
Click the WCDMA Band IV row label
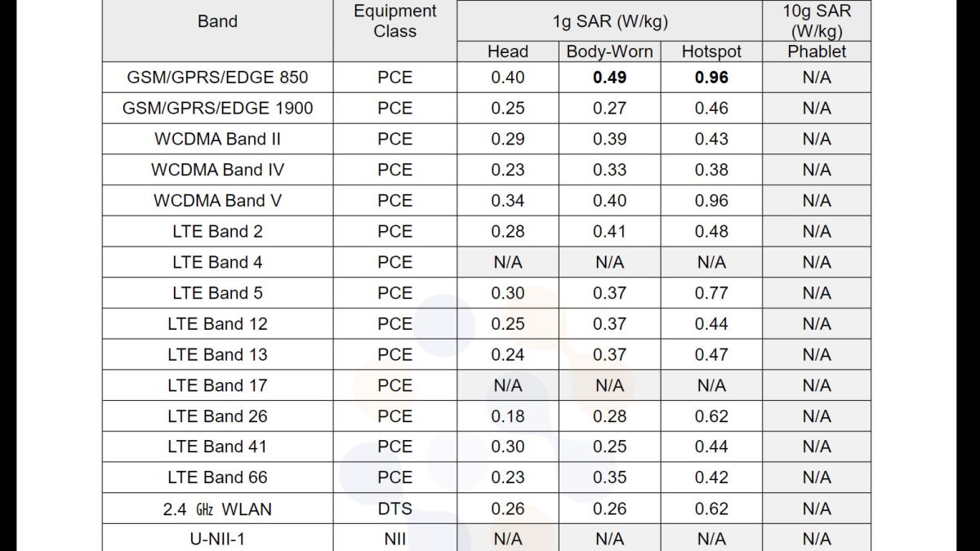[x=217, y=170]
